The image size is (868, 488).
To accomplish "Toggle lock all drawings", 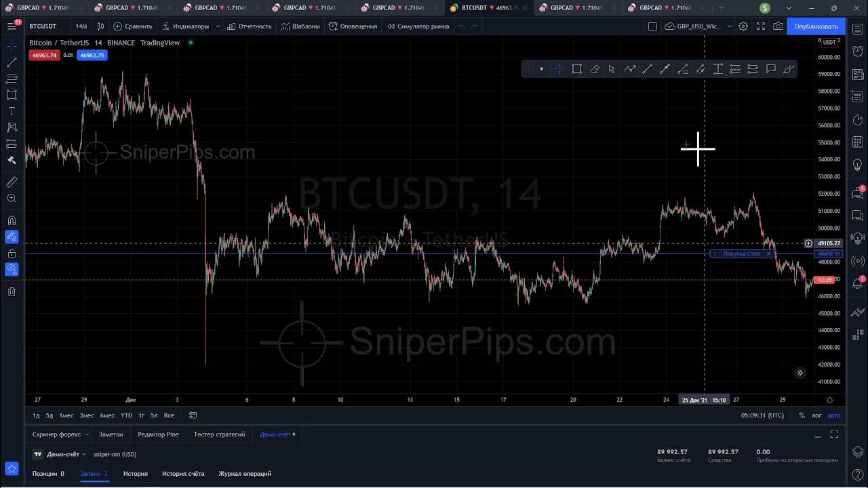I will pos(12,253).
